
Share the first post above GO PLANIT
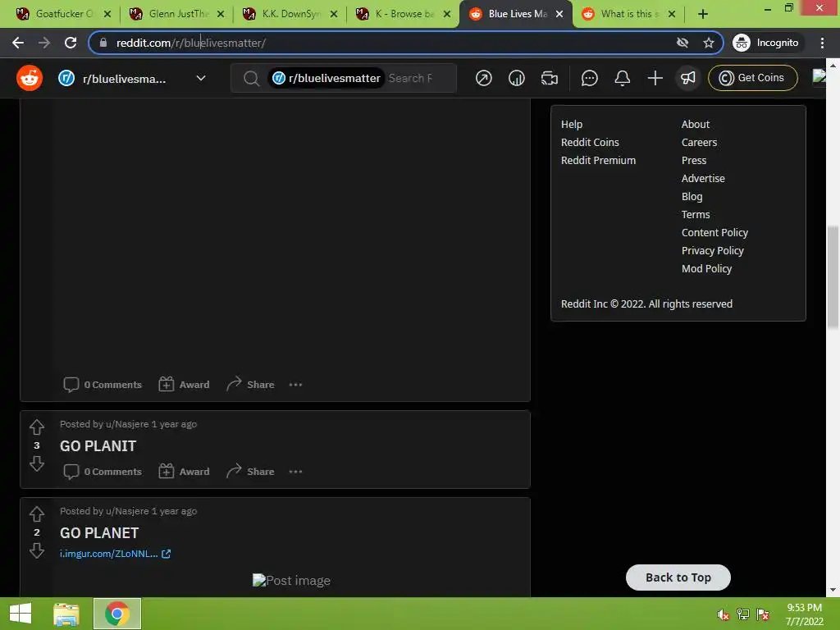pyautogui.click(x=250, y=385)
